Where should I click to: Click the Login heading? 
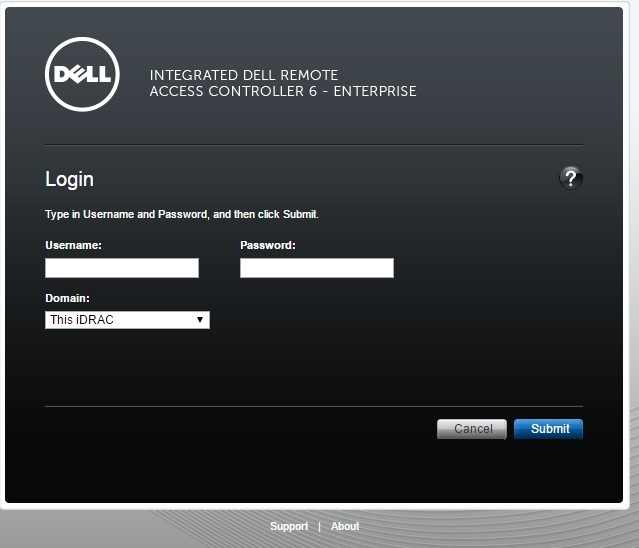coord(70,180)
